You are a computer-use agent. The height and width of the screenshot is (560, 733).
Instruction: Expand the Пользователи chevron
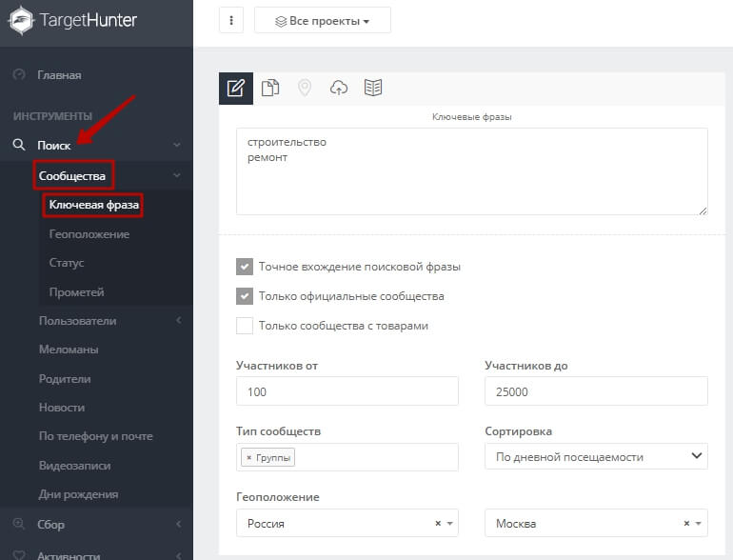(x=179, y=320)
